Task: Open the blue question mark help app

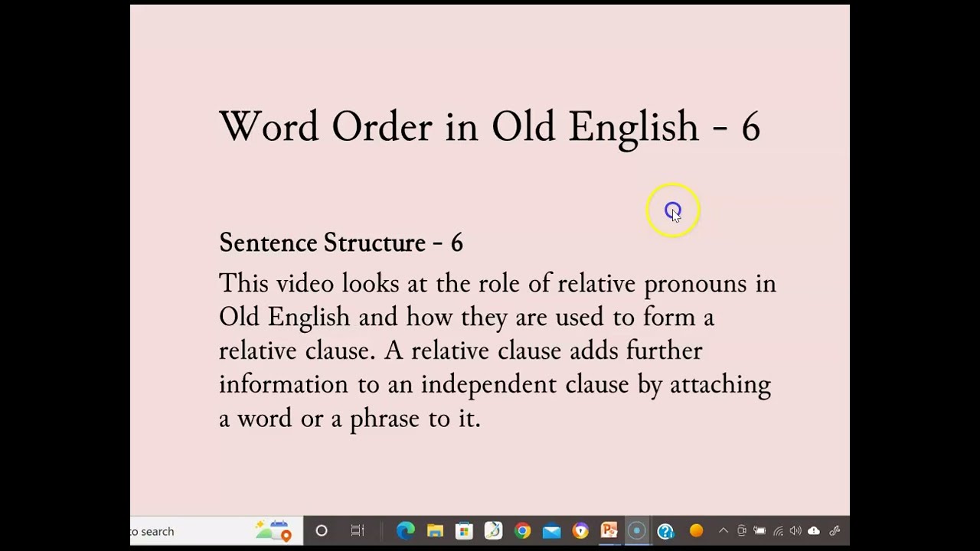Action: (665, 531)
